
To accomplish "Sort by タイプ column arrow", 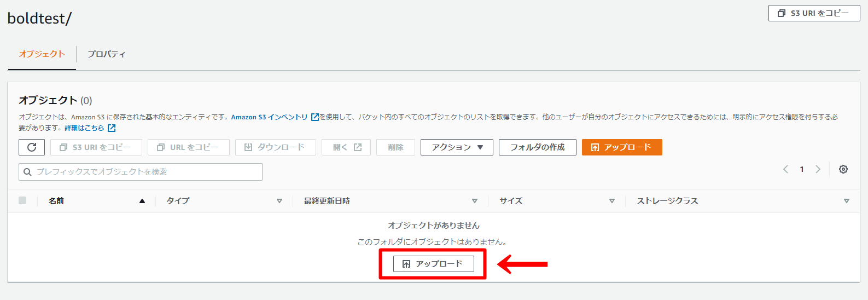I will click(279, 201).
